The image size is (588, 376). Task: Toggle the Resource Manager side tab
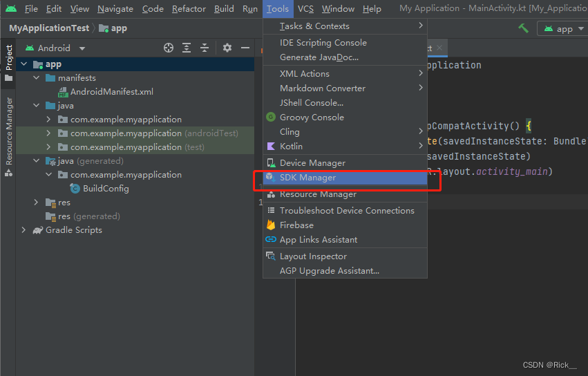pyautogui.click(x=8, y=137)
